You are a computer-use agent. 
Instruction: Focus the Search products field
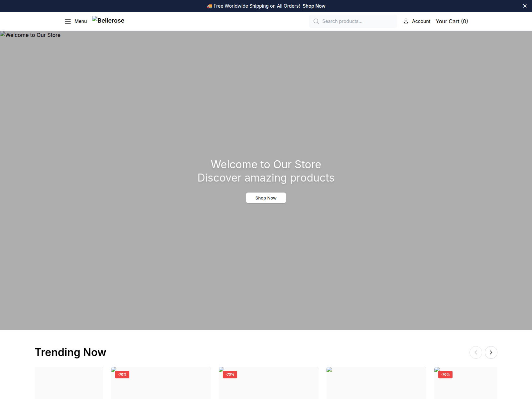pos(353,21)
